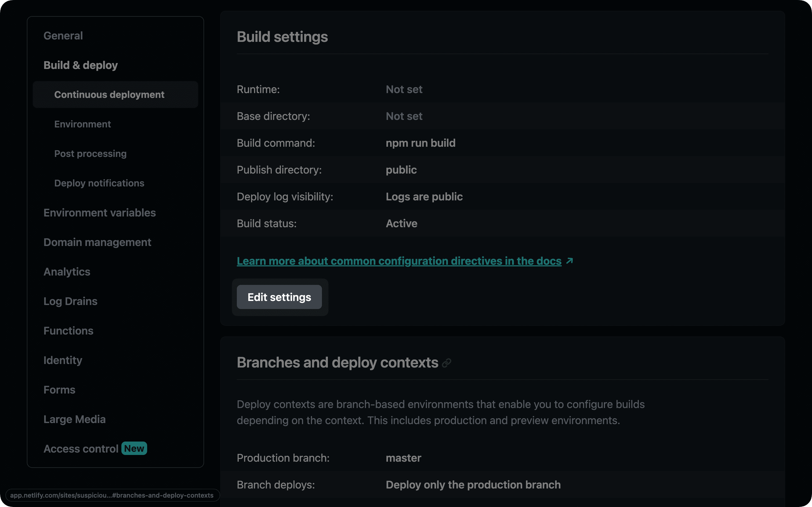Open Analytics settings page
The image size is (812, 507).
67,271
